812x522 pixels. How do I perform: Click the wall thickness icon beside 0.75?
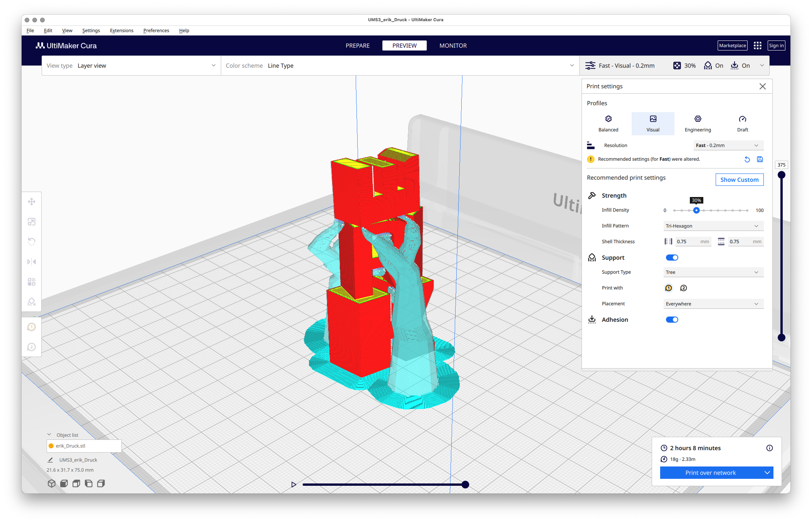tap(668, 242)
